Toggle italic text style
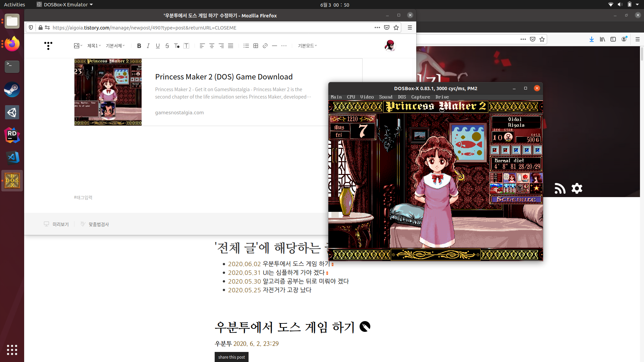This screenshot has height=362, width=644. [148, 46]
